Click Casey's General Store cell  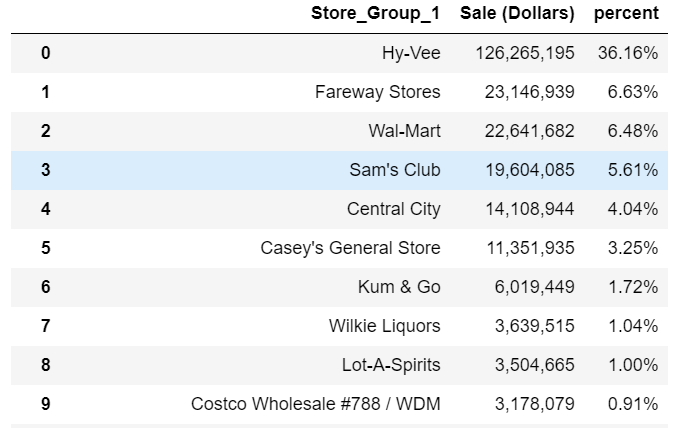(x=350, y=248)
